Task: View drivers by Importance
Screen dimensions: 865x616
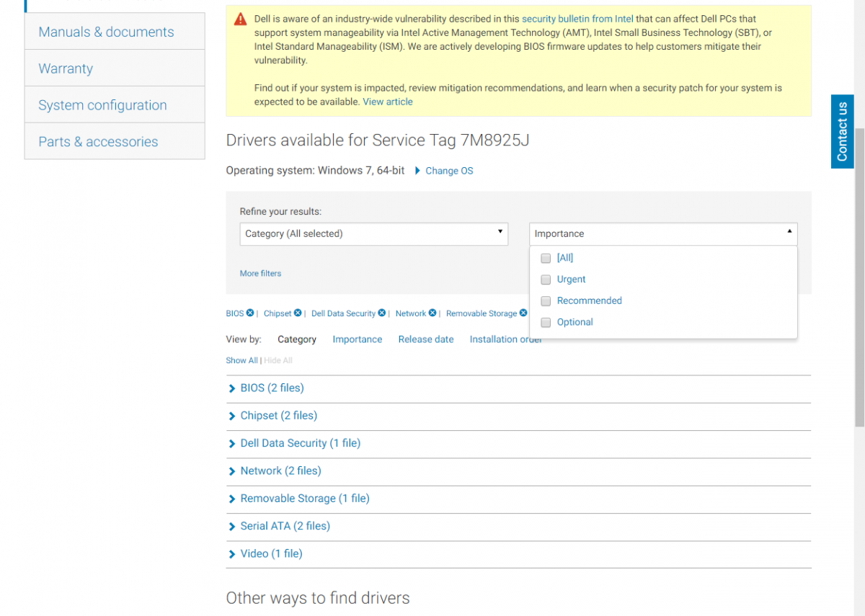Action: point(358,339)
